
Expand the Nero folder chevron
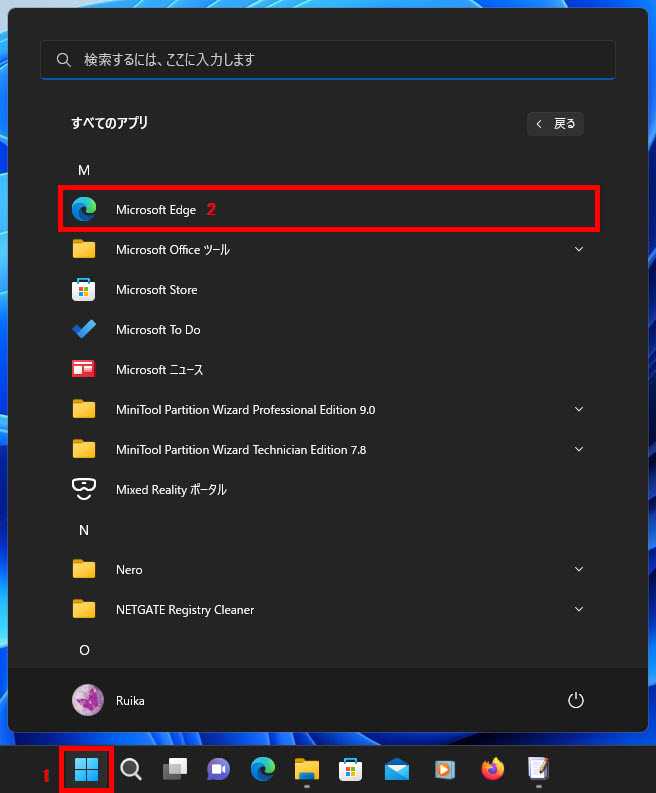pyautogui.click(x=578, y=570)
